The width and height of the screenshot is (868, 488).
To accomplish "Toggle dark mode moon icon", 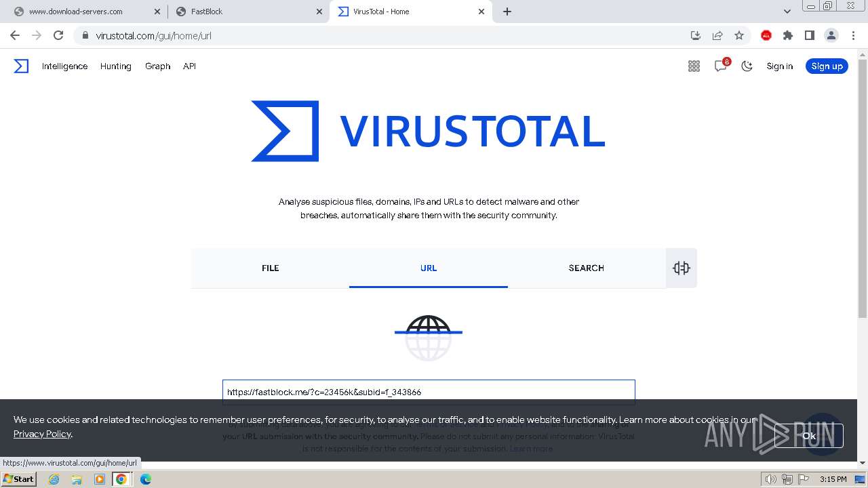I will coord(747,66).
